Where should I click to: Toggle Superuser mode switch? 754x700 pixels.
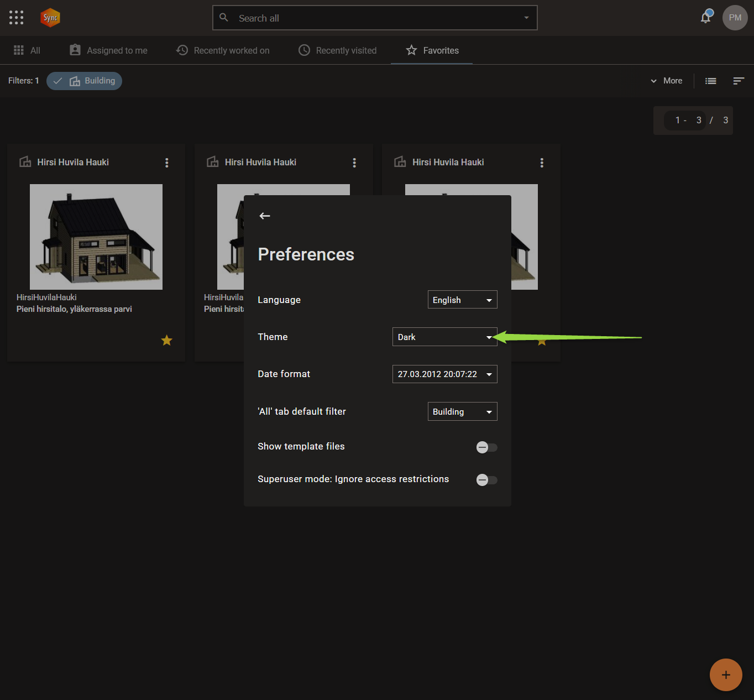(x=487, y=480)
